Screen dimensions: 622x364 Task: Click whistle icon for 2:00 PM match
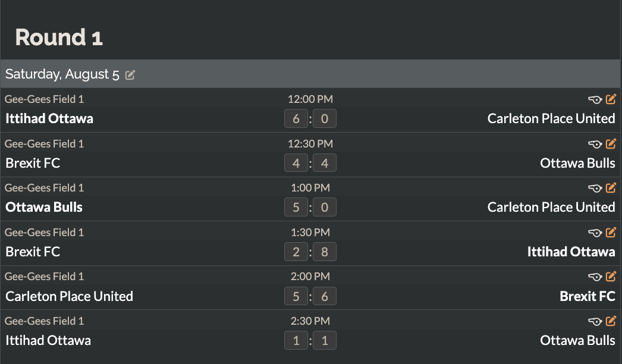595,277
